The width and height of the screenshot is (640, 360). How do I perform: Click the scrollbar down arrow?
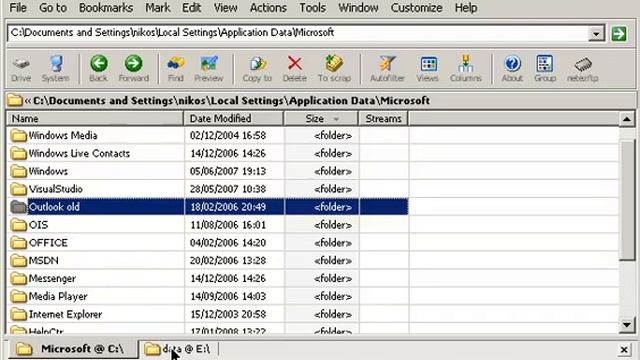click(x=627, y=325)
